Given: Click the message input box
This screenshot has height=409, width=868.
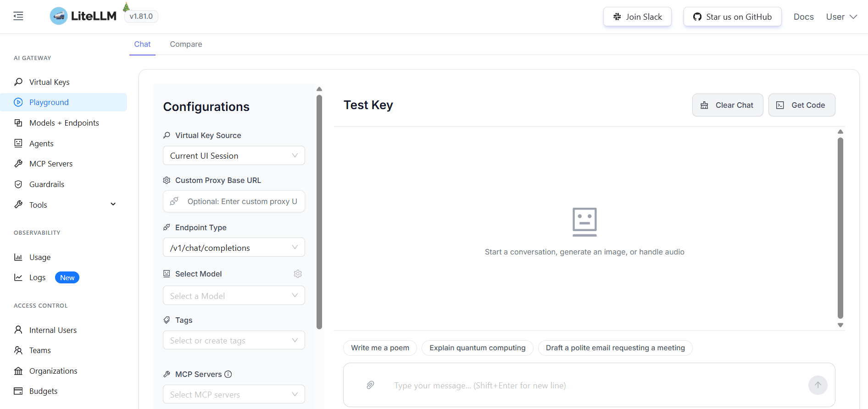Looking at the screenshot, I should tap(589, 385).
